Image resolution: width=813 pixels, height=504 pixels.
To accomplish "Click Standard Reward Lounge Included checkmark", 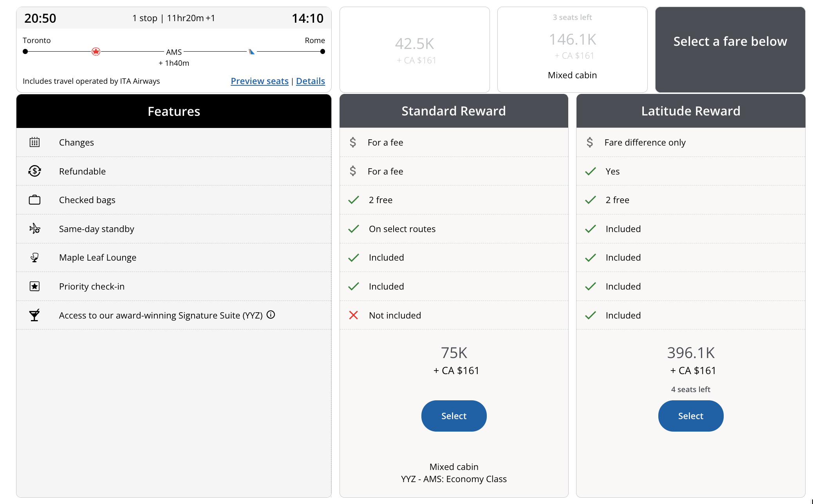I will point(353,257).
